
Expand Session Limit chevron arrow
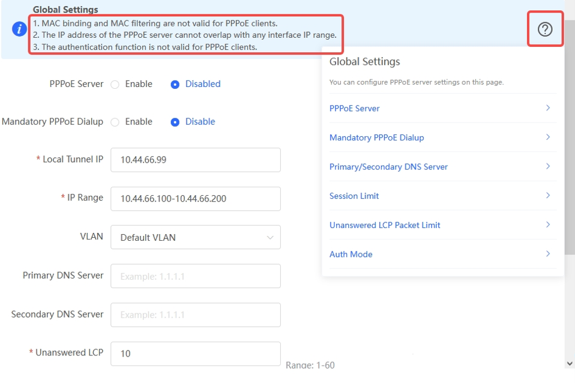point(547,196)
